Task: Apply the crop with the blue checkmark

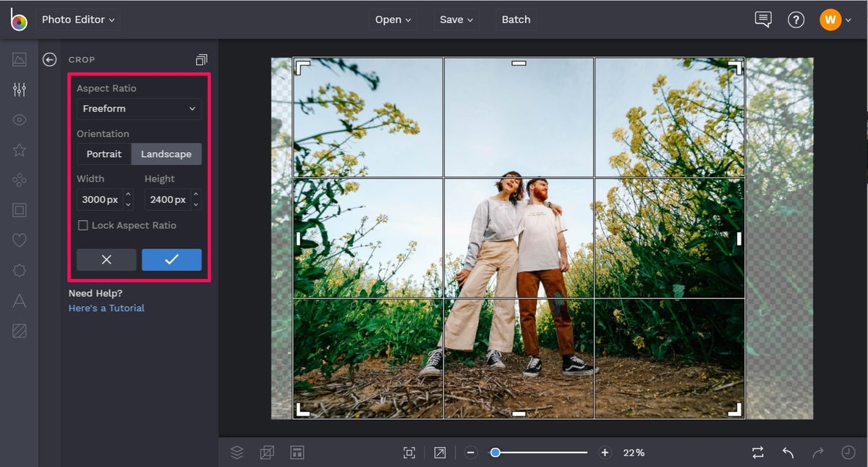Action: tap(171, 259)
